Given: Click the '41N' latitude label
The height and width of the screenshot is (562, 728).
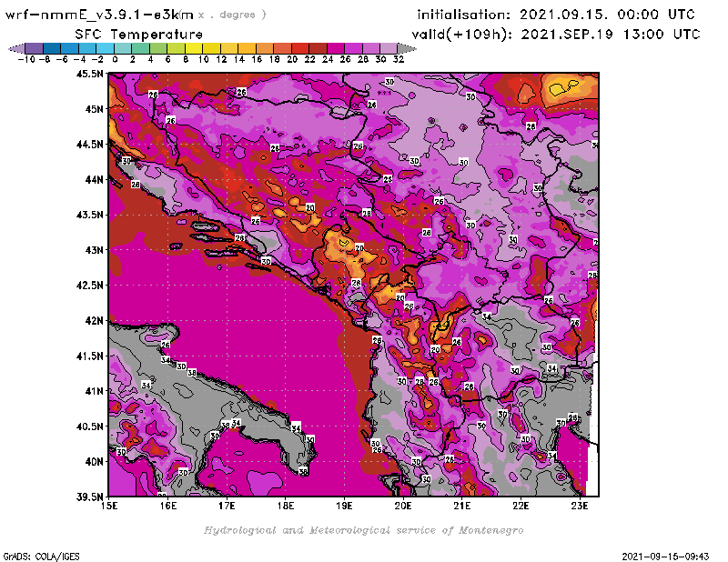Looking at the screenshot, I should pyautogui.click(x=94, y=391).
